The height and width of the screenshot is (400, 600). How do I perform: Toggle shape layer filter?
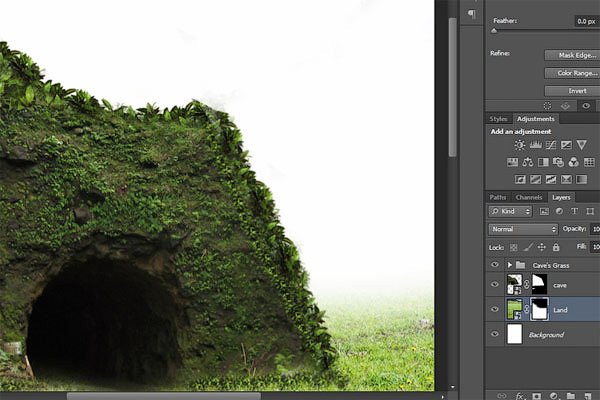coord(590,211)
